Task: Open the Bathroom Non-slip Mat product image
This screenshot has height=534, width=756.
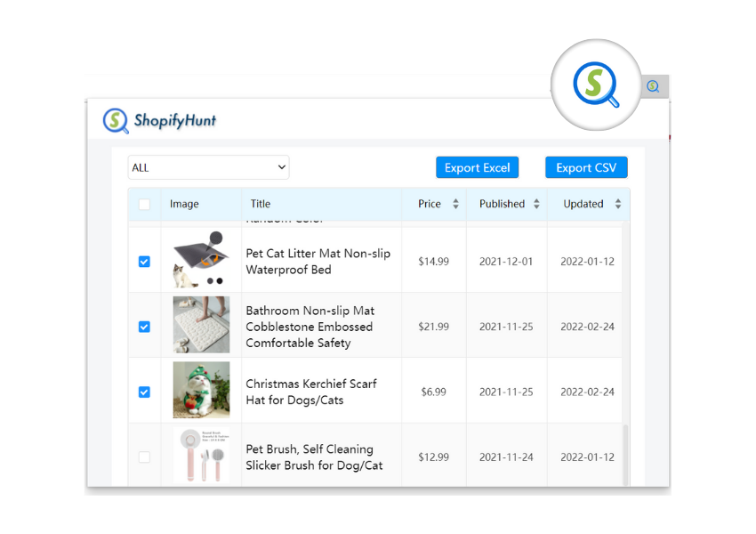Action: coord(201,325)
